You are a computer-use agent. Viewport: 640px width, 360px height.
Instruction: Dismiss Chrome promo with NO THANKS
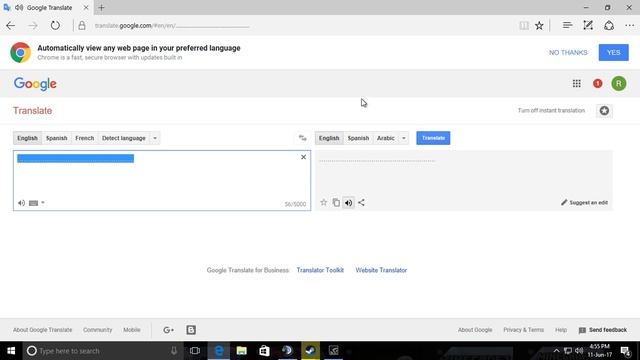(568, 53)
